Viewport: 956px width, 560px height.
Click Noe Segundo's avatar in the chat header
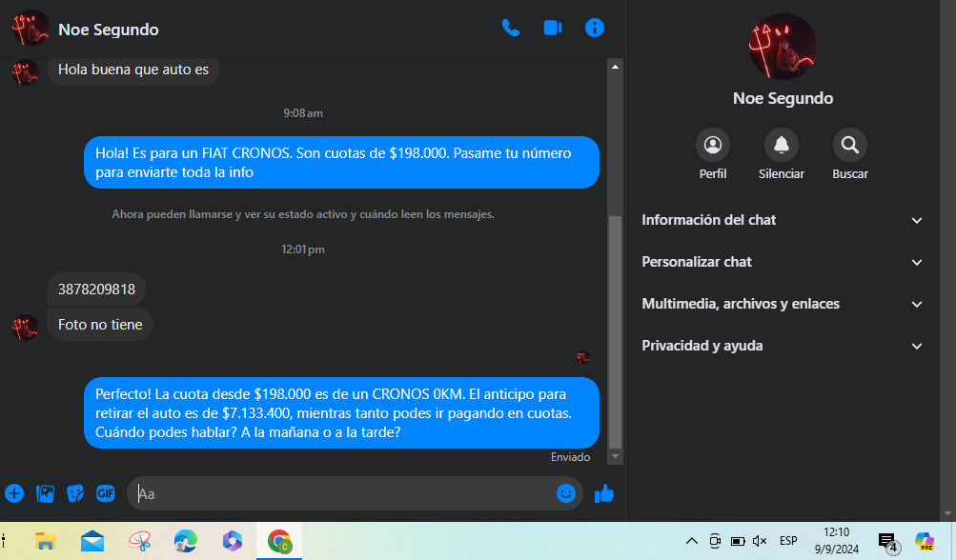(x=30, y=28)
